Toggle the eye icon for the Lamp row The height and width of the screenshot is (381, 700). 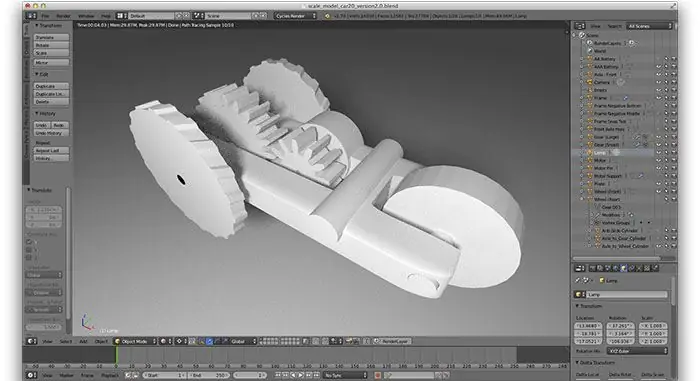point(658,153)
